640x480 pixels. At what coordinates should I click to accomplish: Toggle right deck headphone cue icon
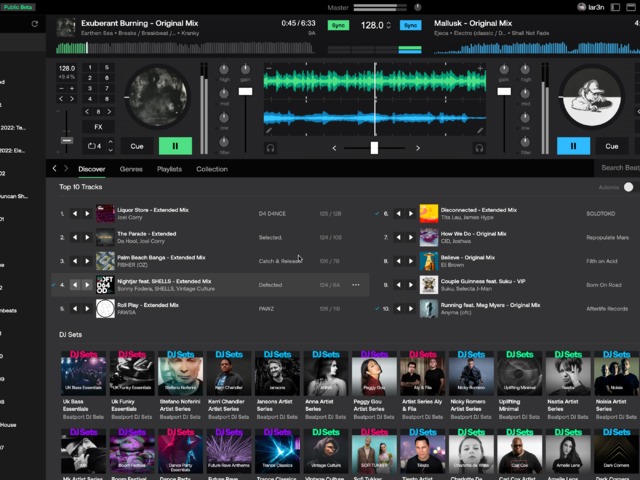pyautogui.click(x=479, y=148)
